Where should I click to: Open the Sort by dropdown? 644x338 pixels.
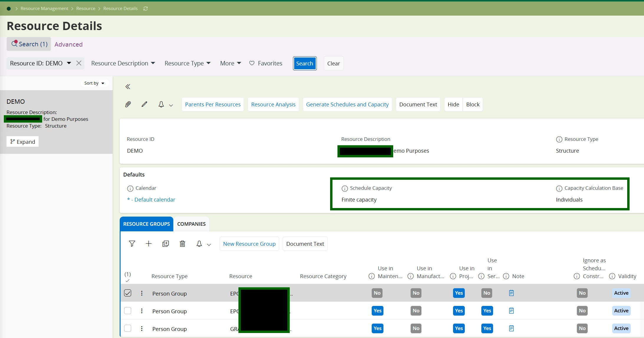coord(94,83)
